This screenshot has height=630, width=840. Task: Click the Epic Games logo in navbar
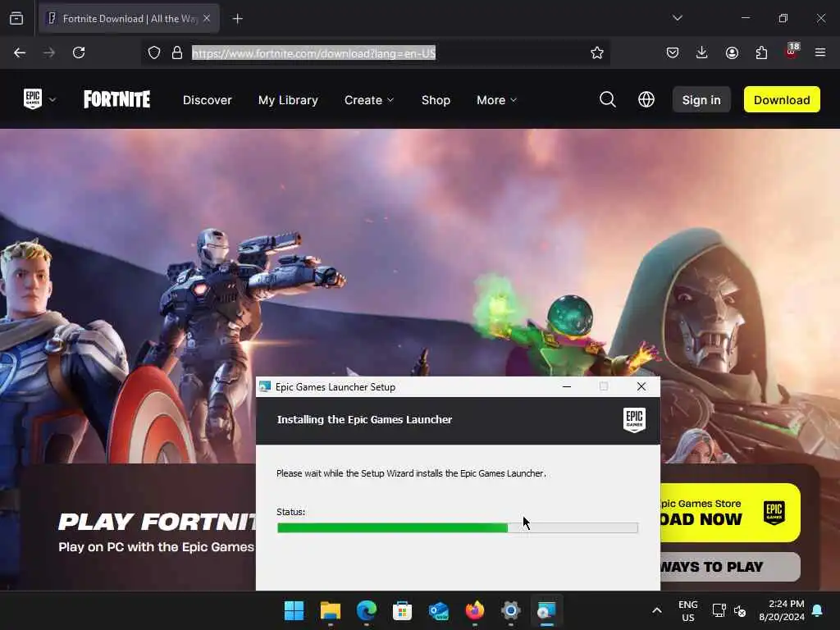click(x=33, y=99)
